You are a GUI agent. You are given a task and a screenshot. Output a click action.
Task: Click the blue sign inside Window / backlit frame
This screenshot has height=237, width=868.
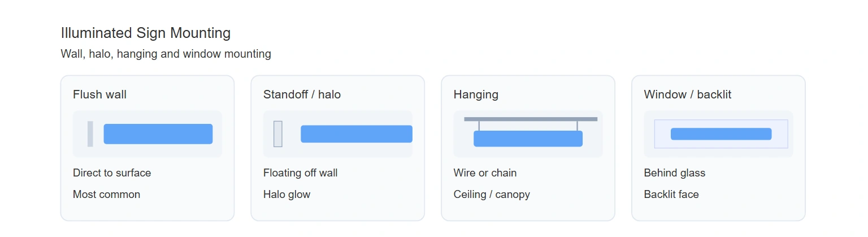[721, 134]
